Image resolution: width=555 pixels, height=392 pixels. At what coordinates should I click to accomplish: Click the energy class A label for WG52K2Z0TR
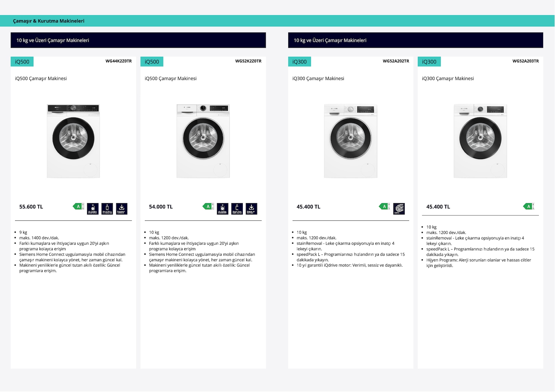(x=208, y=207)
